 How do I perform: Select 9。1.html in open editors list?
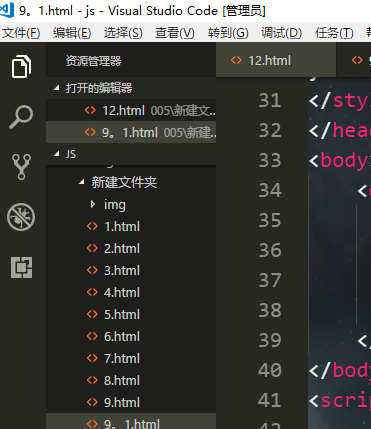(131, 132)
